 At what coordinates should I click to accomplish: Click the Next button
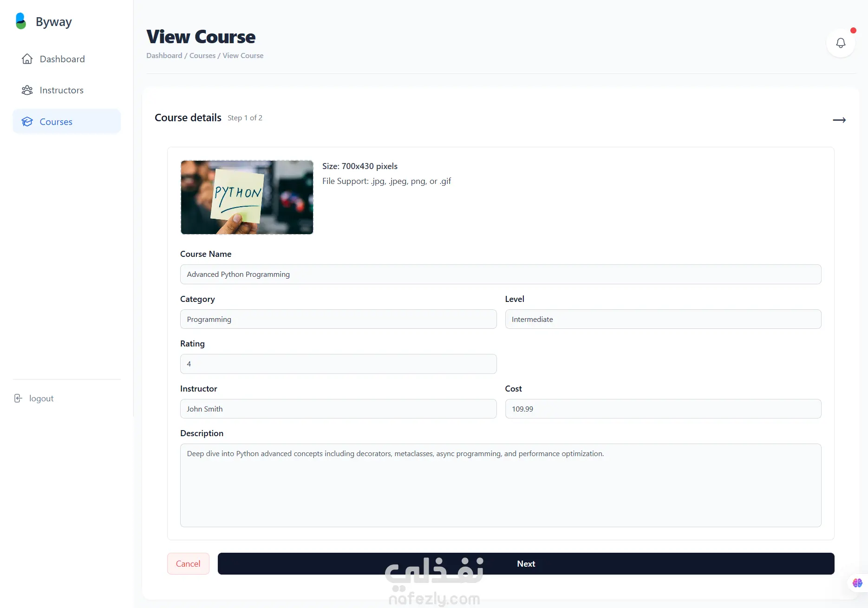526,563
